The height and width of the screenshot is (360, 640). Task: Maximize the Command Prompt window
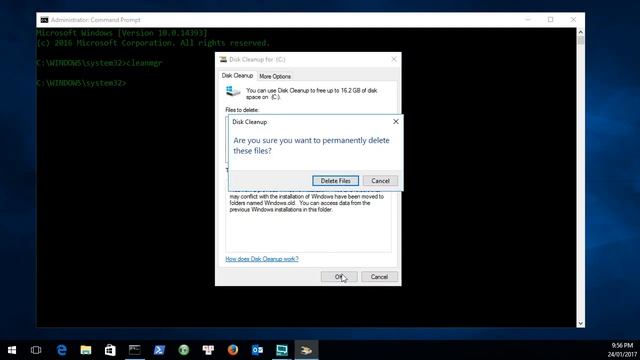coord(551,20)
